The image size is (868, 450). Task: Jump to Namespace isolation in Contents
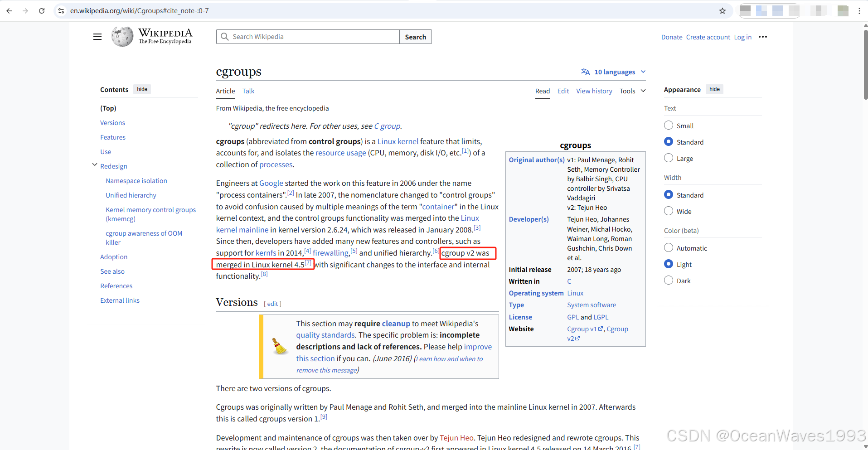(136, 181)
